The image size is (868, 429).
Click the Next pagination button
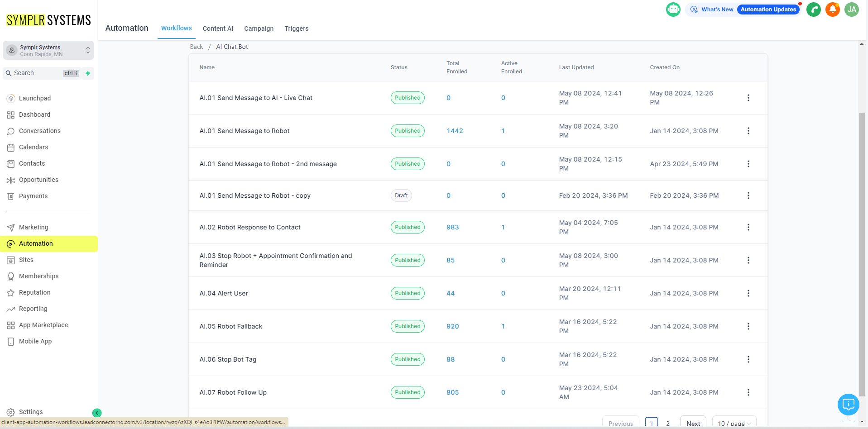693,423
